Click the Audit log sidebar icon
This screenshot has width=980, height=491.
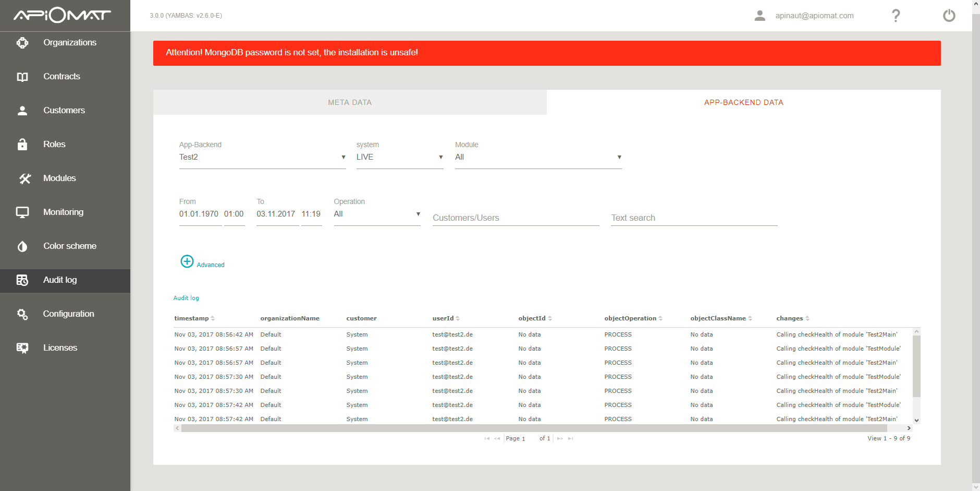(x=22, y=280)
